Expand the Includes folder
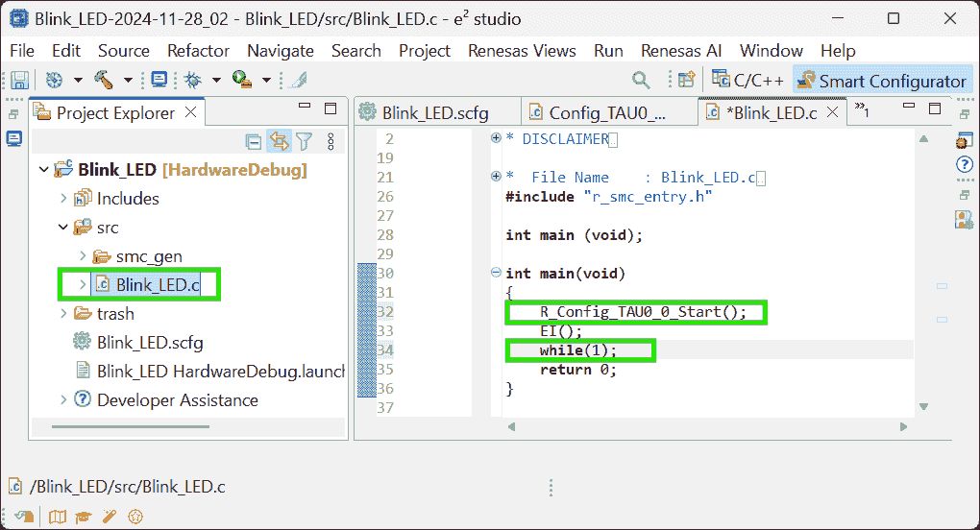 click(x=64, y=199)
